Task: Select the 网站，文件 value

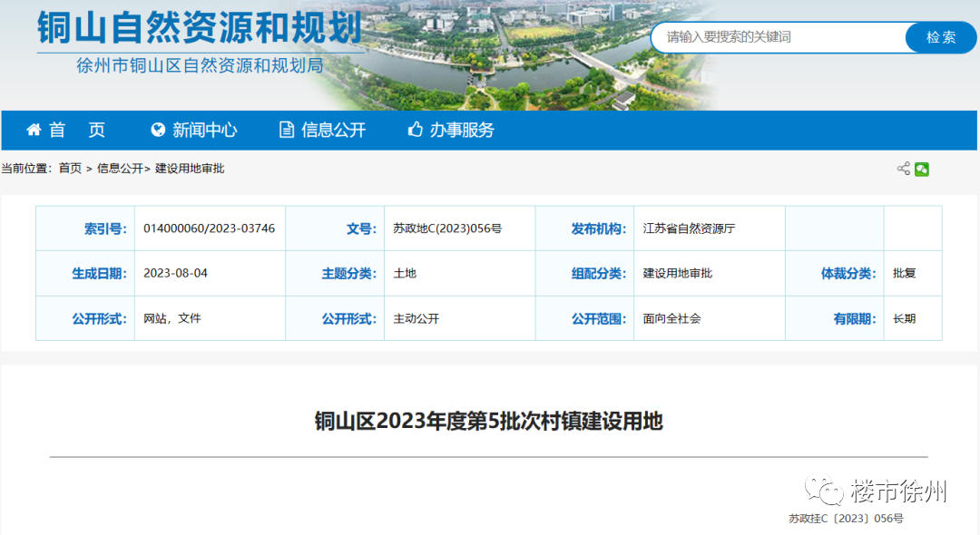Action: pyautogui.click(x=171, y=318)
